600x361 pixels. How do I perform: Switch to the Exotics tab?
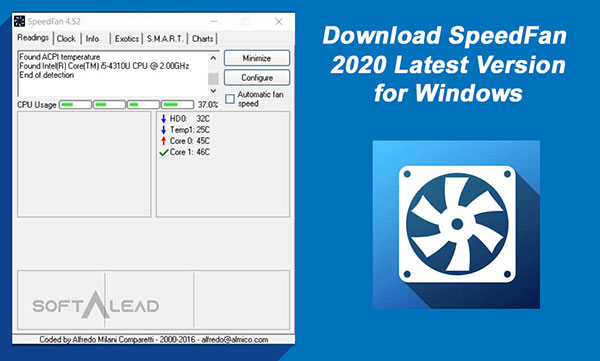click(127, 39)
